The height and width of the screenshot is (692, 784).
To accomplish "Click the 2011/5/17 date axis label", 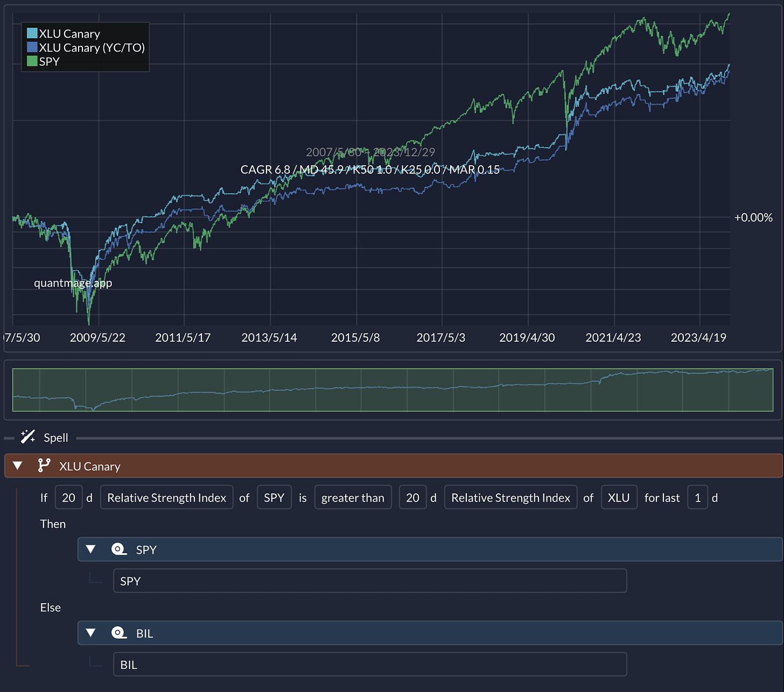I will (x=183, y=337).
